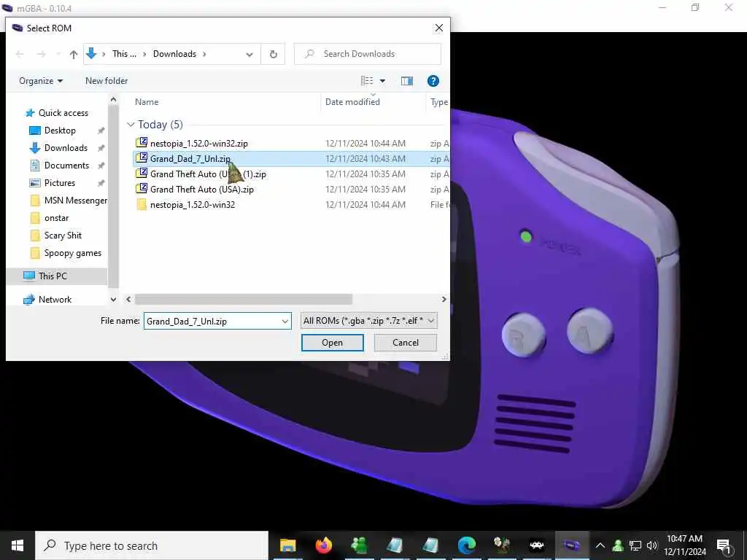This screenshot has height=560, width=747.
Task: Sort by the Type column header
Action: [438, 102]
